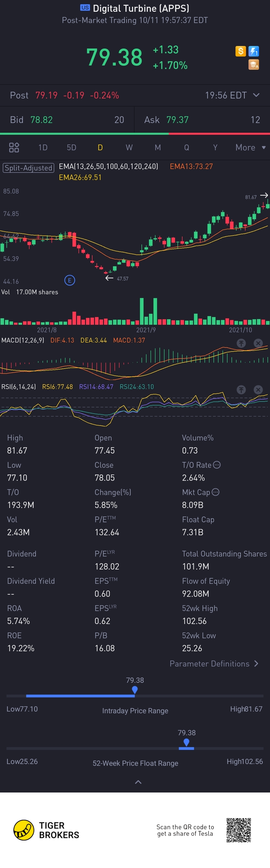Open the More timeframes dropdown

point(251,147)
